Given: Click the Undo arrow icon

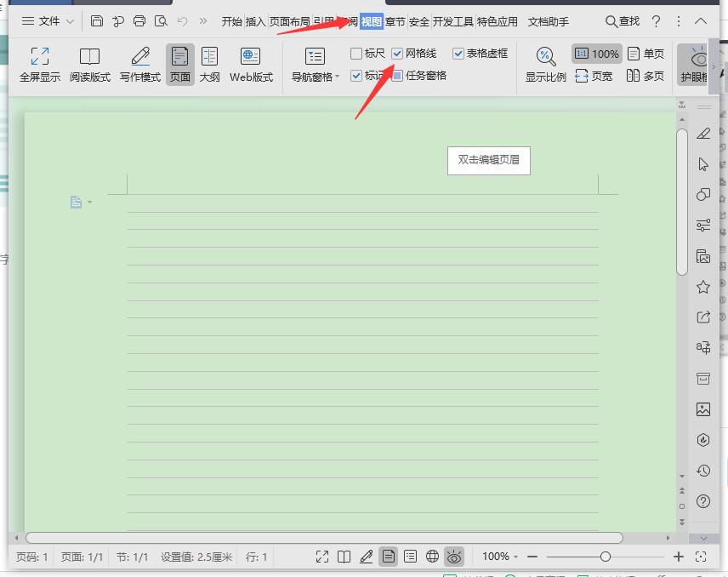Looking at the screenshot, I should (x=183, y=21).
